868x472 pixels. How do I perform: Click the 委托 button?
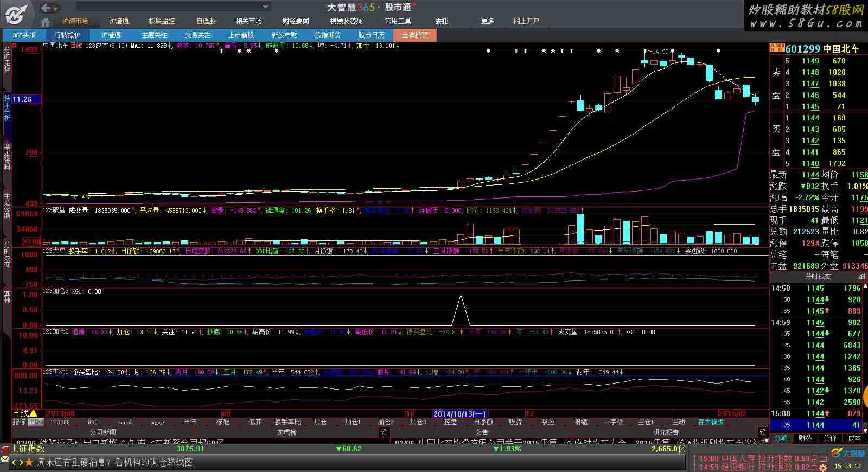pyautogui.click(x=442, y=21)
